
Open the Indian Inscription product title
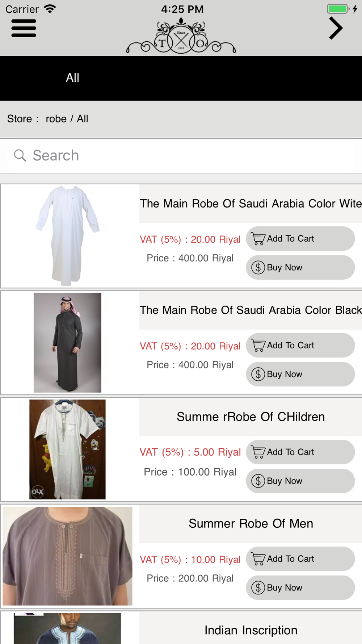coord(251,630)
